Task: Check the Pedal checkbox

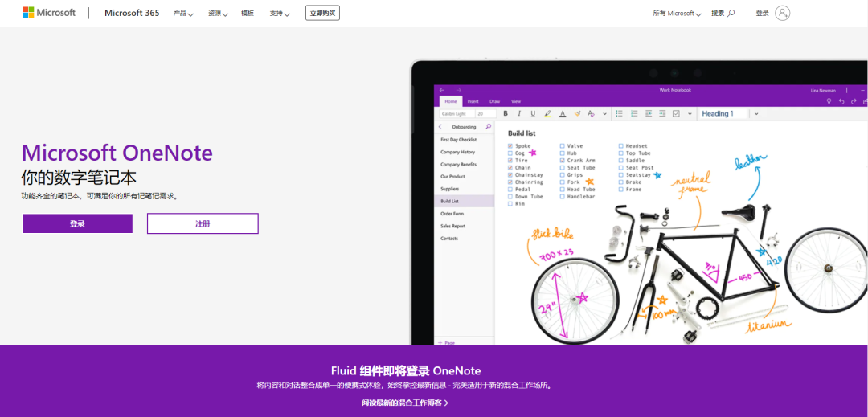Action: coord(510,189)
